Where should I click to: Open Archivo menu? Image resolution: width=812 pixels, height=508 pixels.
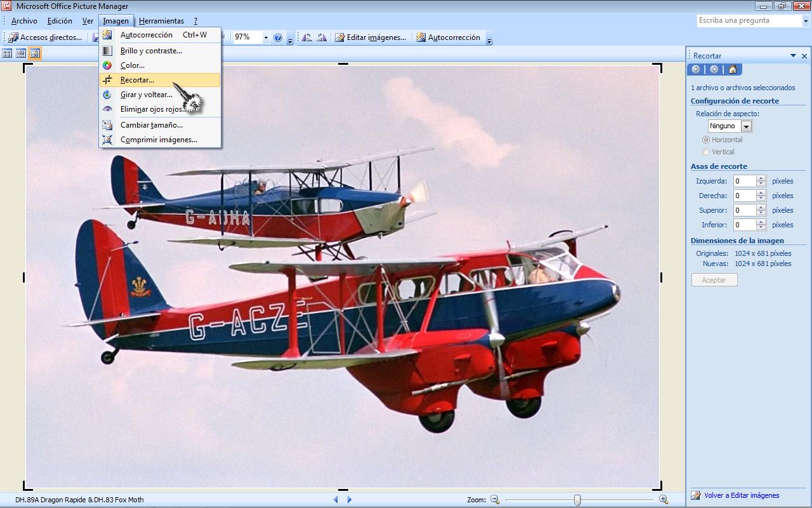pyautogui.click(x=24, y=21)
